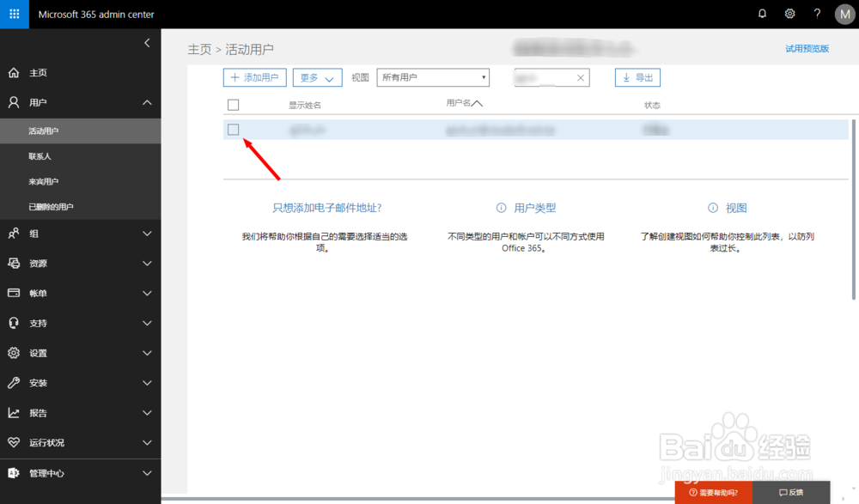Click 主页 in breadcrumb
The height and width of the screenshot is (504, 859).
[x=199, y=49]
